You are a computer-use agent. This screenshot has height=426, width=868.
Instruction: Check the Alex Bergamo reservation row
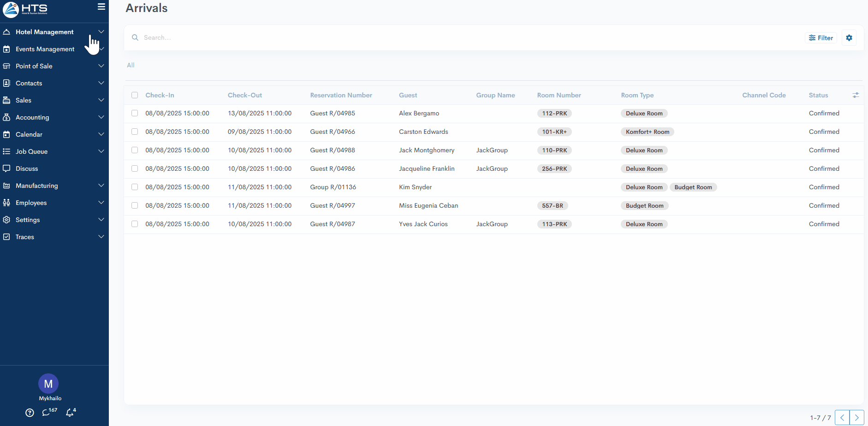[135, 113]
